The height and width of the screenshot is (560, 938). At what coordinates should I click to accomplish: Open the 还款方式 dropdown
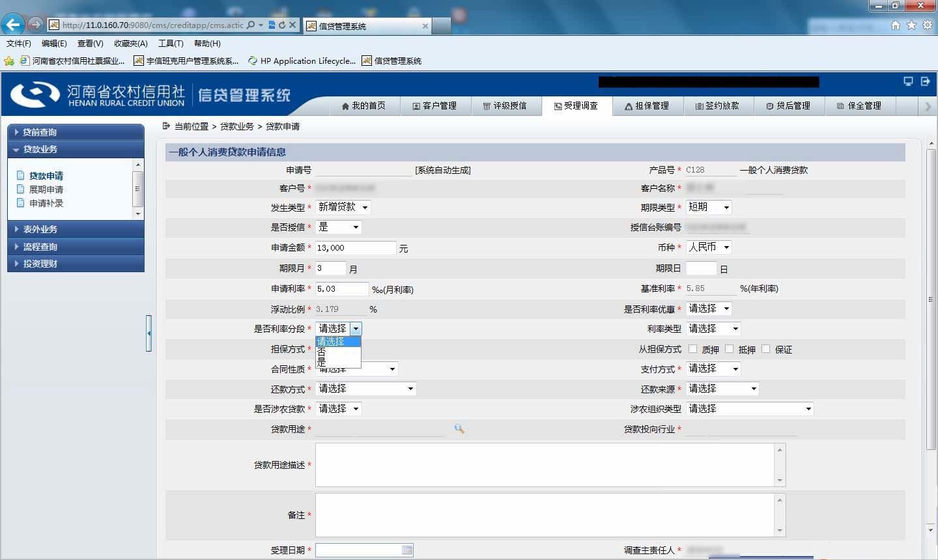click(366, 389)
